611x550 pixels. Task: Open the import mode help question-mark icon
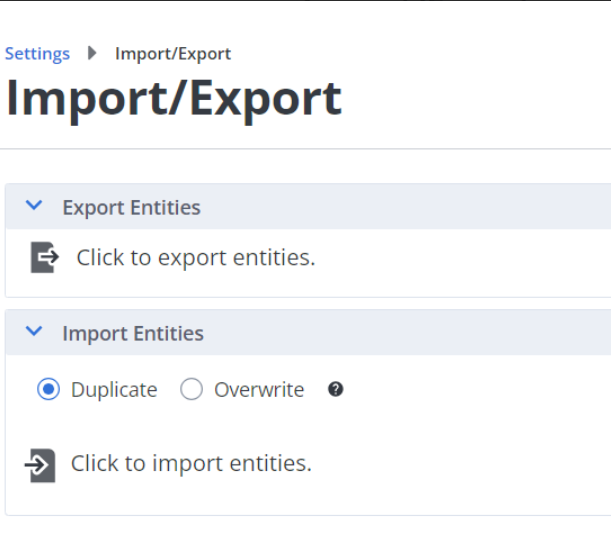pos(336,389)
